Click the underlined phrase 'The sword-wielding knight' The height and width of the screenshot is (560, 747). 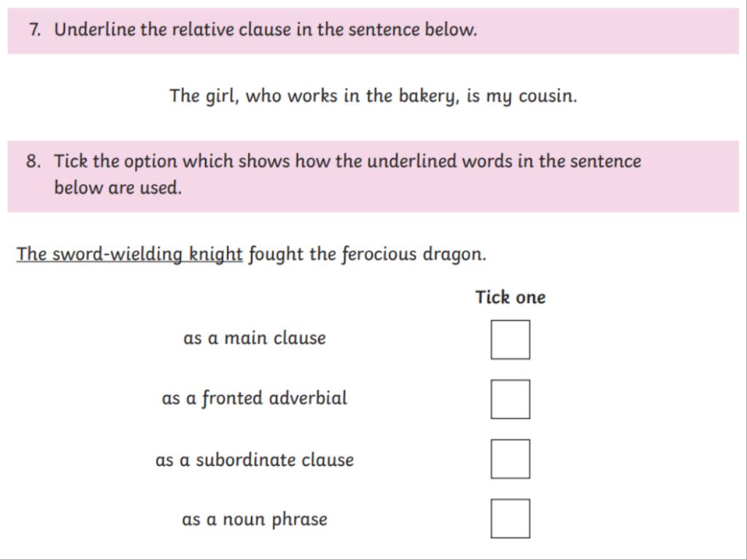coord(129,254)
